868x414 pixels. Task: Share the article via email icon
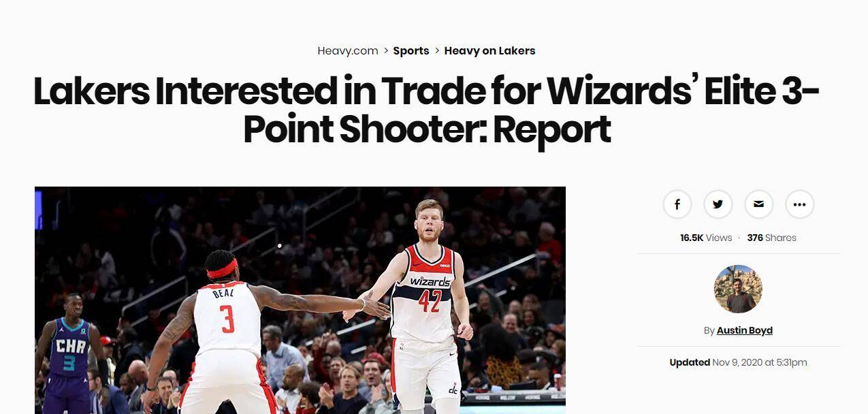pyautogui.click(x=759, y=204)
